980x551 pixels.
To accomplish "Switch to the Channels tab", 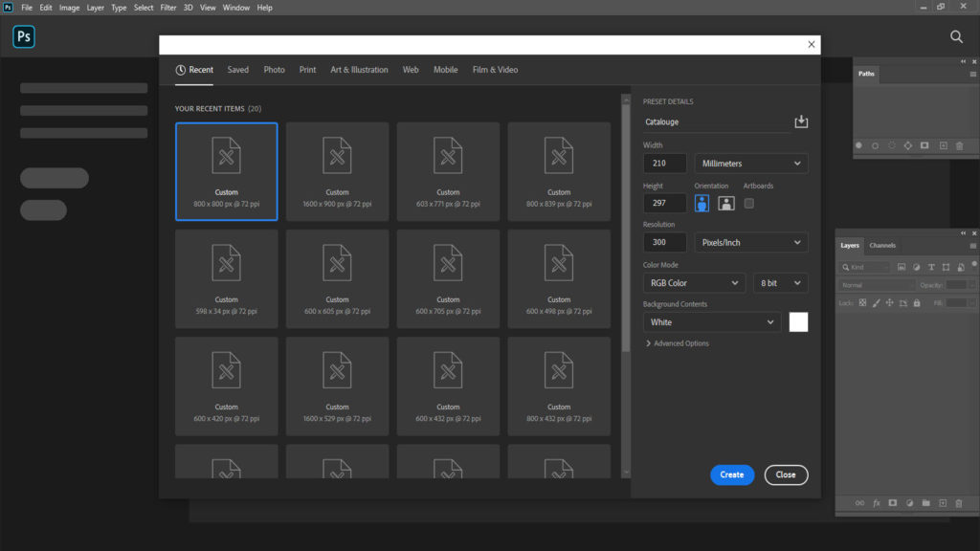I will click(x=881, y=246).
